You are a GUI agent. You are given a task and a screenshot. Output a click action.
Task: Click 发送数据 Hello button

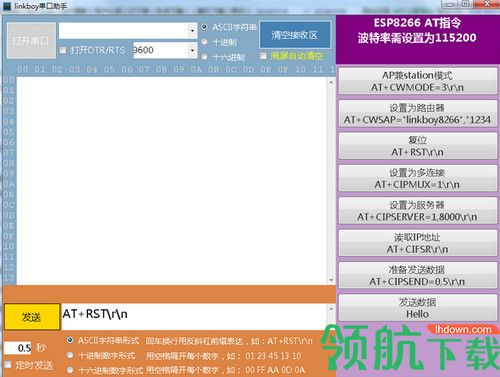click(x=418, y=308)
